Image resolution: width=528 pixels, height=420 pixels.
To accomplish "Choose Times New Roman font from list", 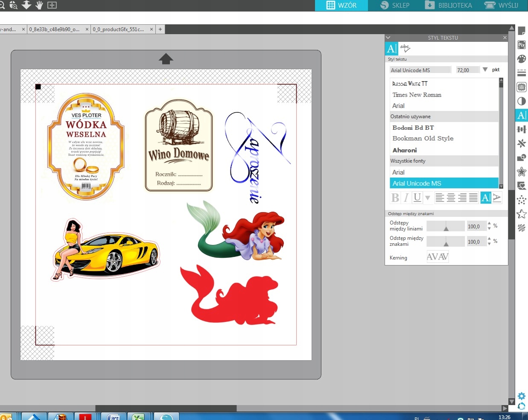I will pos(417,95).
